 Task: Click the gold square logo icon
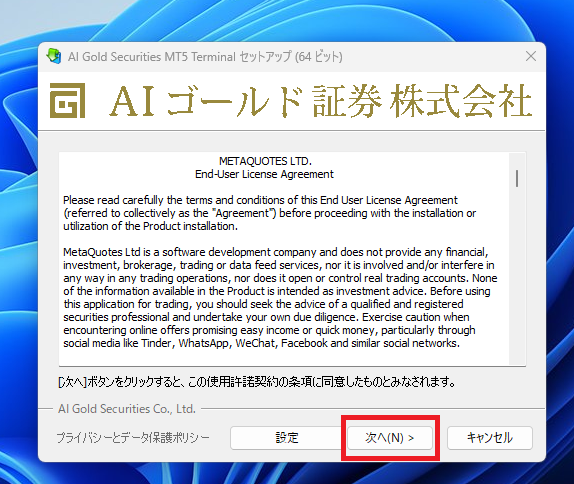[x=67, y=100]
